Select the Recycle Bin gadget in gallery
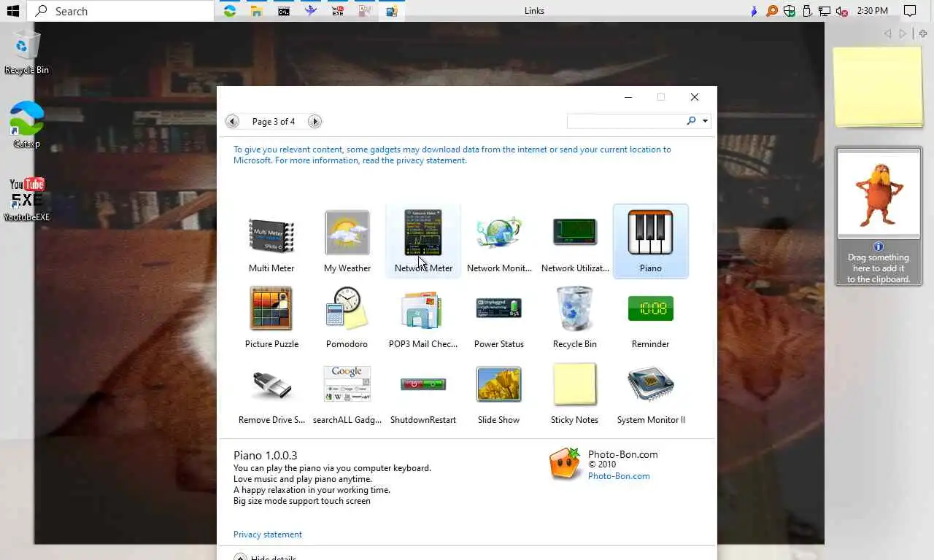Screen dimensions: 934x560 [x=575, y=318]
